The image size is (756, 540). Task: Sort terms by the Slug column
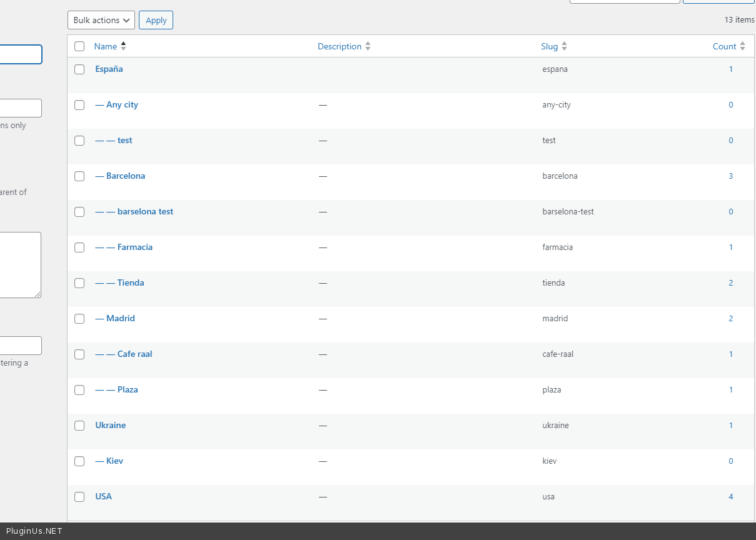(x=549, y=46)
